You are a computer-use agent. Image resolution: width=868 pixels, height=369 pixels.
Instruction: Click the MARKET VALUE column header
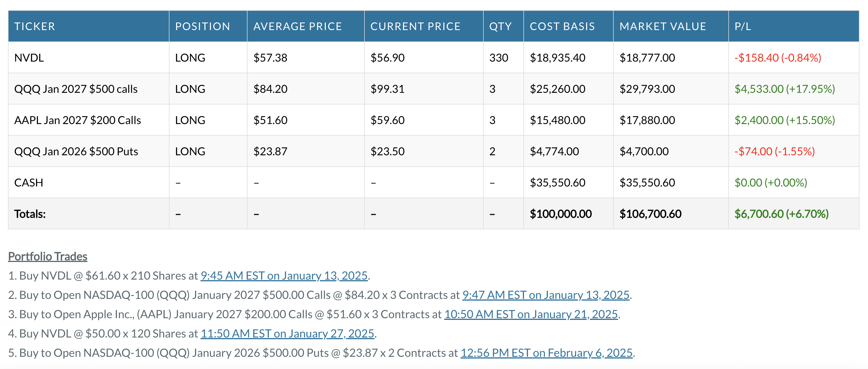(x=662, y=26)
